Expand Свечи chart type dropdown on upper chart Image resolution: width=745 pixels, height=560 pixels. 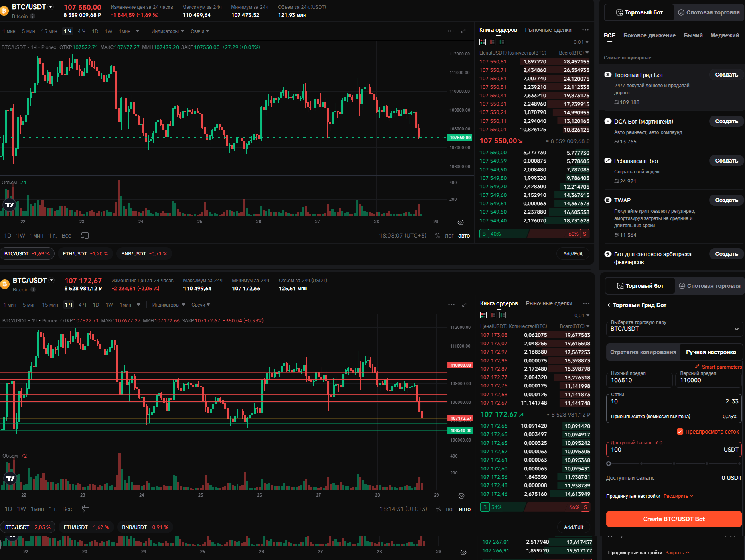[x=200, y=31]
